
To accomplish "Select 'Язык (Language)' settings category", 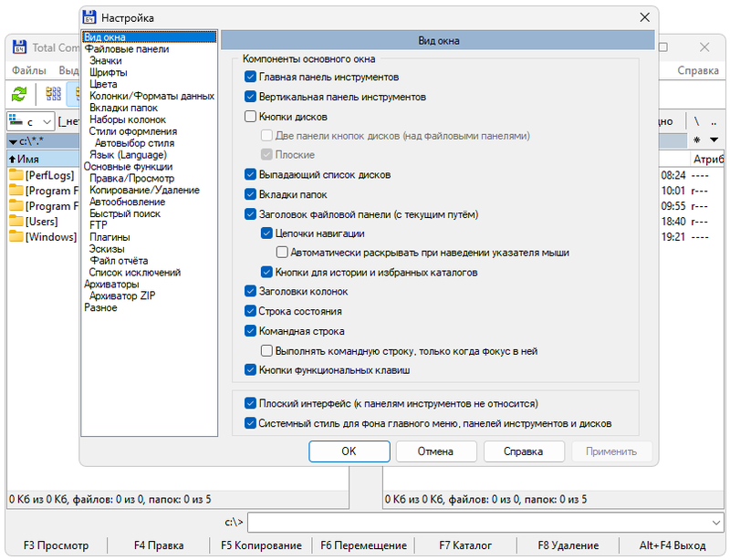I will [128, 154].
